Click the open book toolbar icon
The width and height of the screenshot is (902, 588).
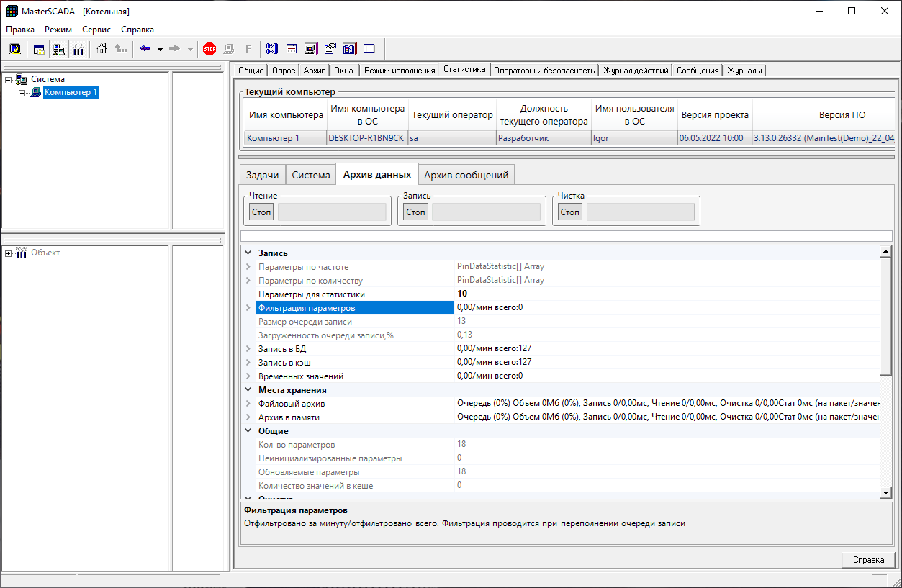click(x=350, y=49)
